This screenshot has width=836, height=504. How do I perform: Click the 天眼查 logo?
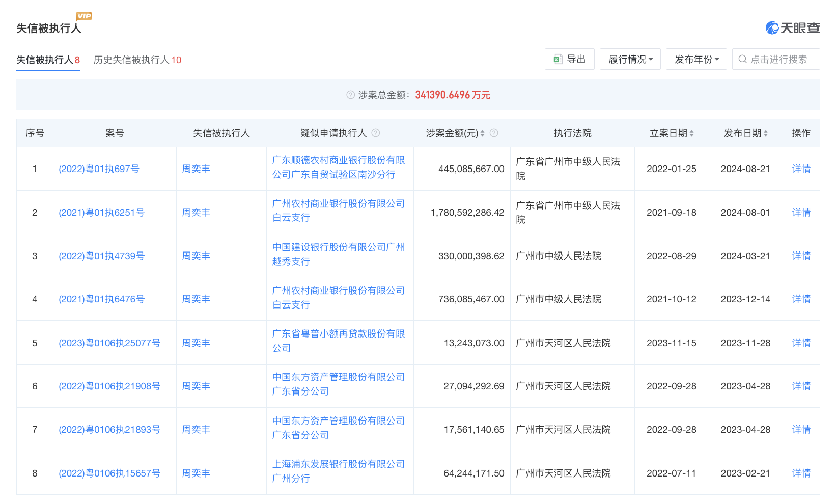[x=792, y=28]
